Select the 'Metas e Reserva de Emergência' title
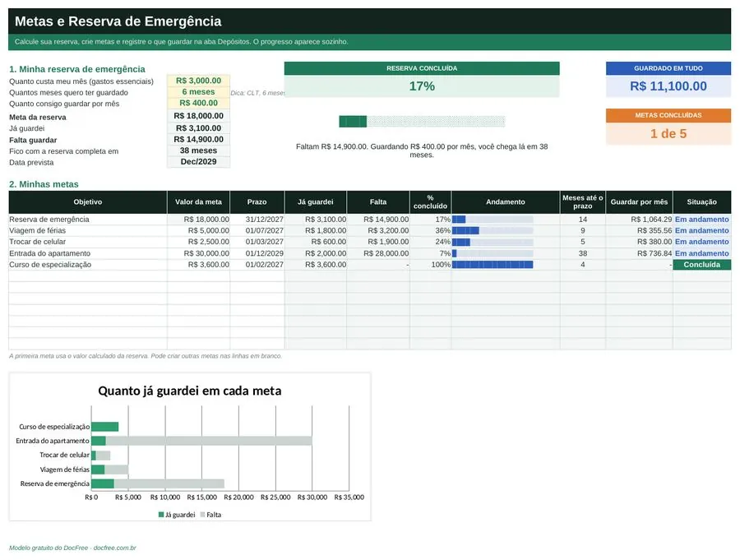This screenshot has height=560, width=740. [x=118, y=21]
